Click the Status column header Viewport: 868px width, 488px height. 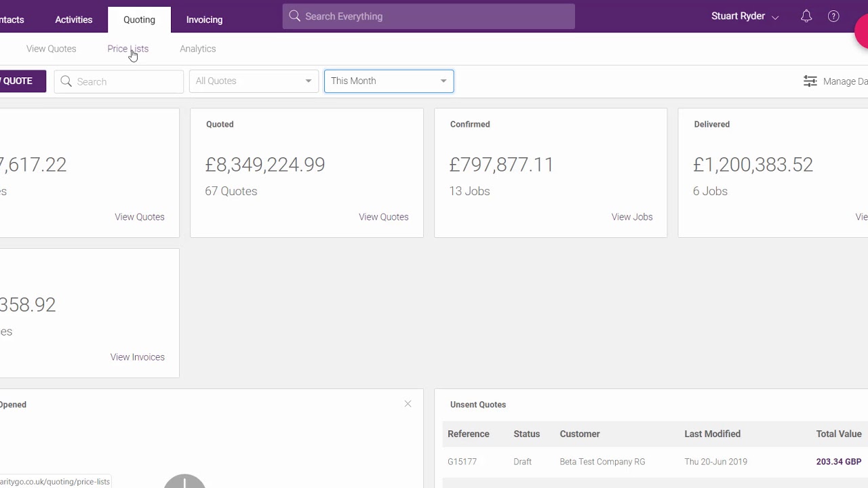[526, 434]
